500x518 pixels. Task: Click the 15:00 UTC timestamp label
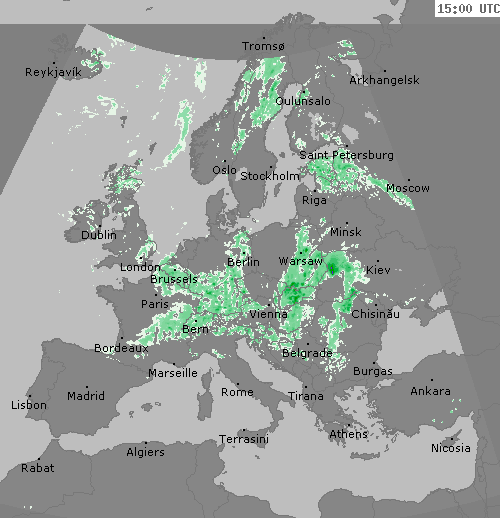coord(468,9)
